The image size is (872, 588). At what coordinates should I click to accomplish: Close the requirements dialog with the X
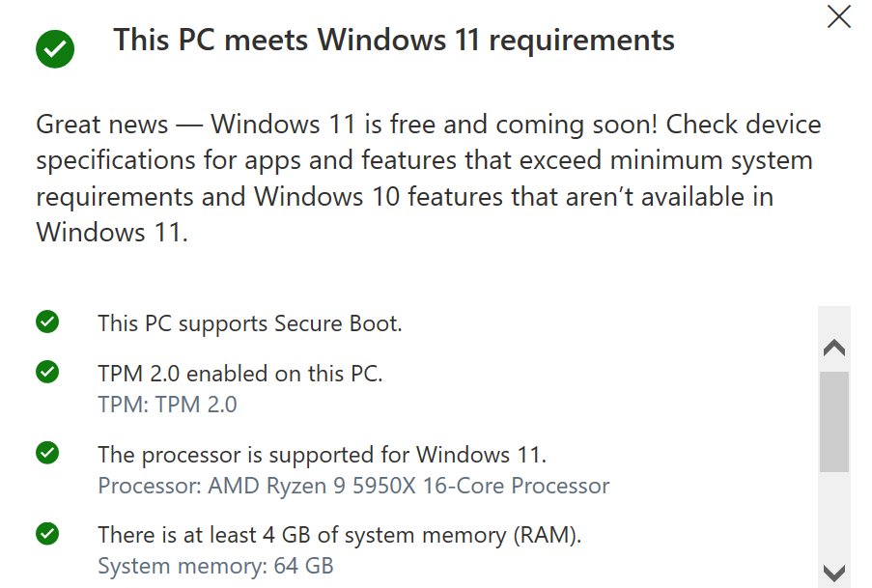(x=838, y=16)
